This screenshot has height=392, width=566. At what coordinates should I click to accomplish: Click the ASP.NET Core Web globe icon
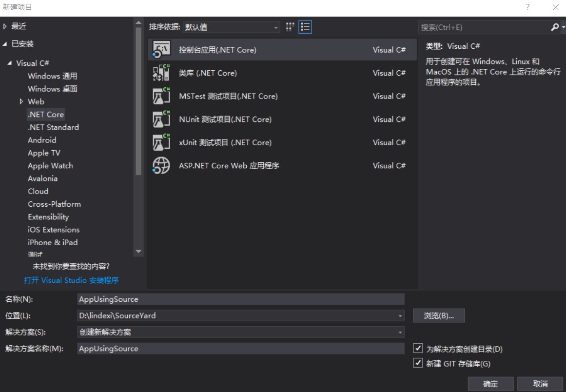click(x=161, y=165)
